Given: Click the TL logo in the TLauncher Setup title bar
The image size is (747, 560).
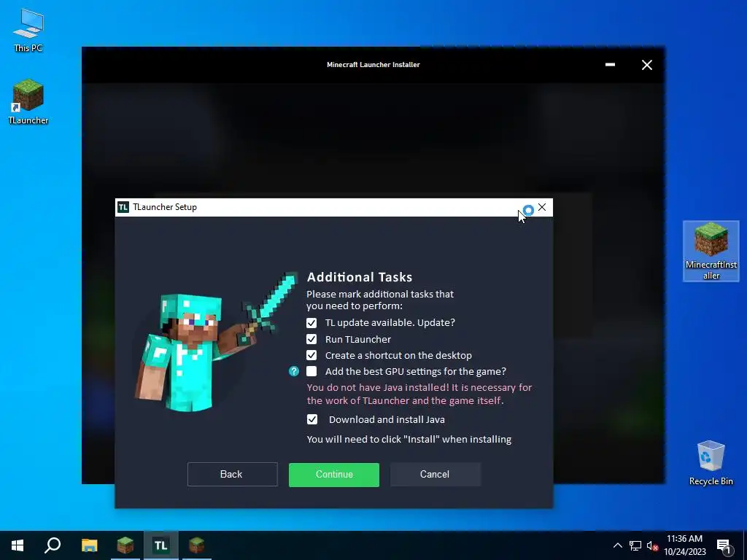Looking at the screenshot, I should pyautogui.click(x=123, y=207).
